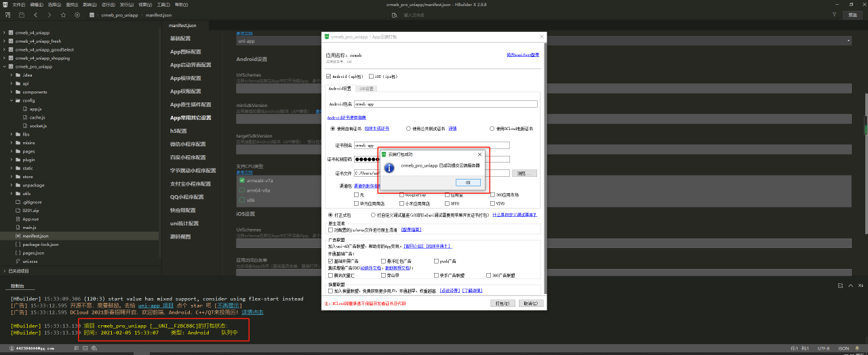
Task: Select the 'use DCloud certificate' radio button
Action: (491, 128)
